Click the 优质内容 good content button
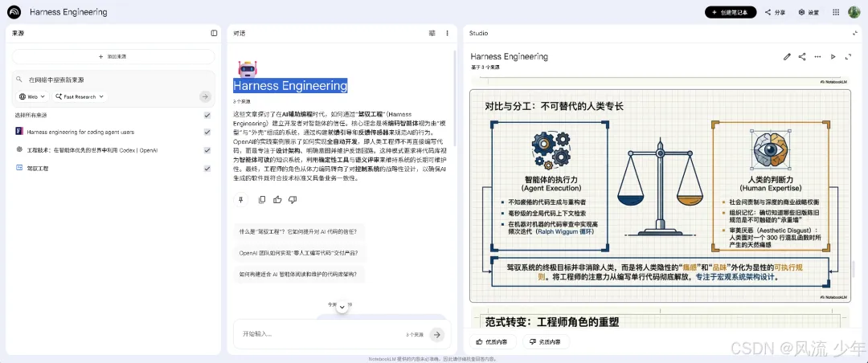The height and width of the screenshot is (363, 868). click(491, 342)
